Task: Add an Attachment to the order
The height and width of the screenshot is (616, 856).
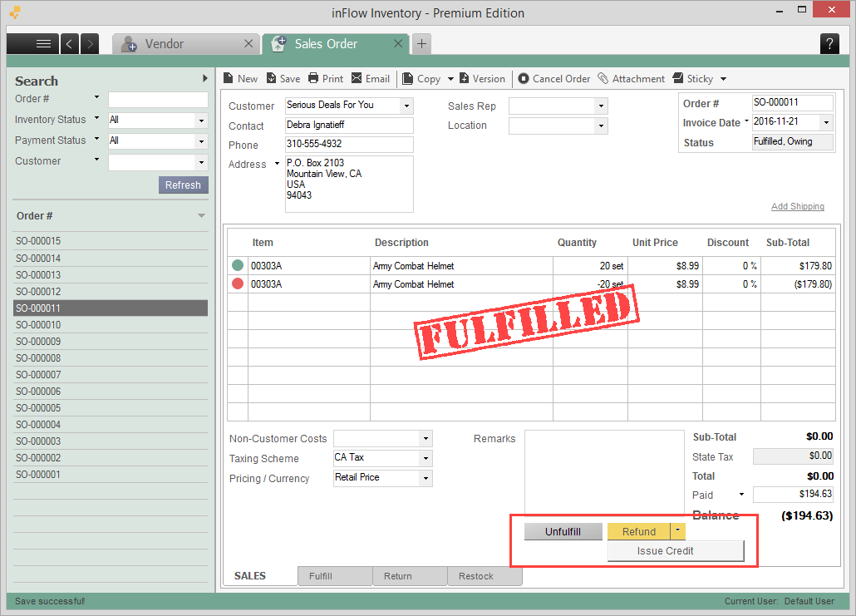Action: (631, 79)
